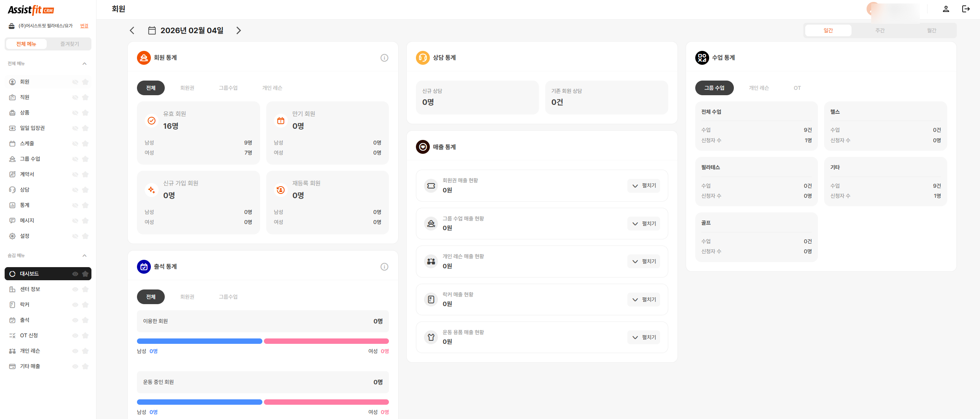Collapse the 숨김 메뉴 section

[84, 255]
